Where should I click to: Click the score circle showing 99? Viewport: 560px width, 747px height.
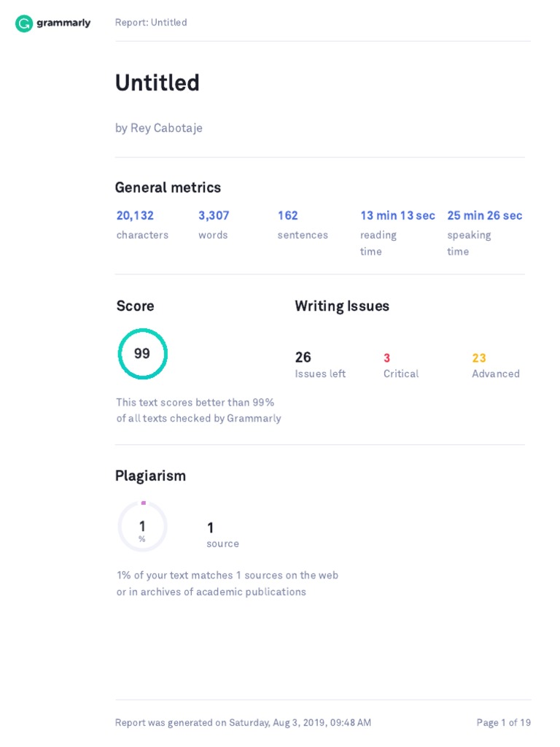[x=143, y=354]
